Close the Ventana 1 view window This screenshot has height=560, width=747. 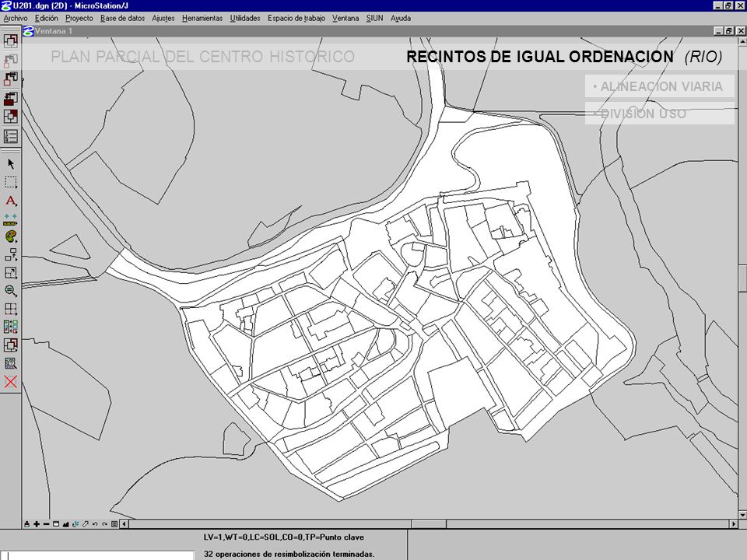tap(740, 31)
